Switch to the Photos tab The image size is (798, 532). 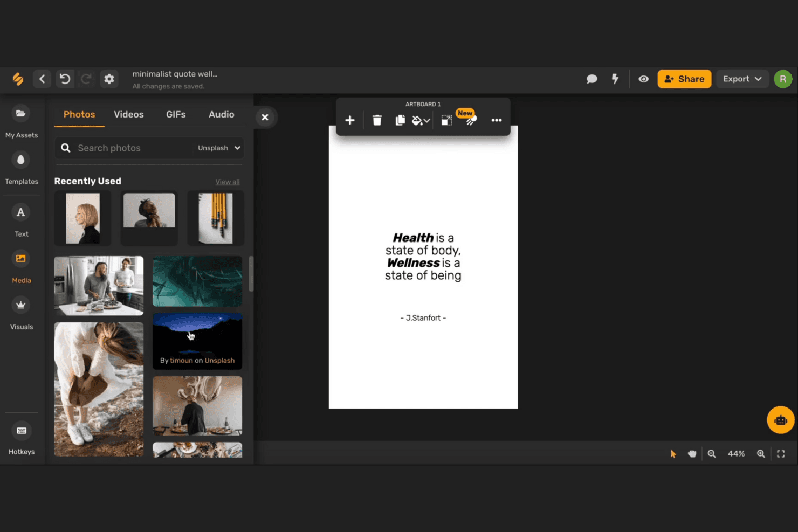pos(79,114)
